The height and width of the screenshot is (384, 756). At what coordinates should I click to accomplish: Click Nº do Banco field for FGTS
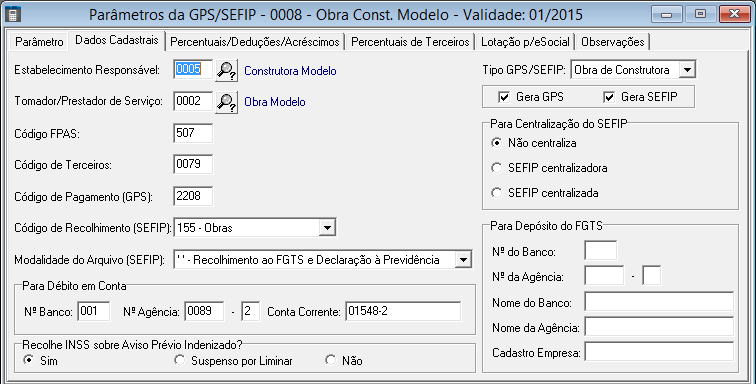pos(601,250)
